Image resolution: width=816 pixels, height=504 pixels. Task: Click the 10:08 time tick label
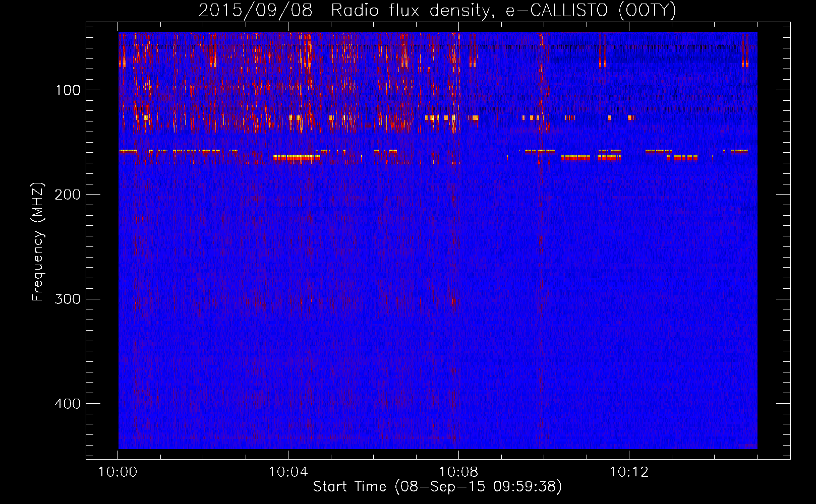pos(458,472)
